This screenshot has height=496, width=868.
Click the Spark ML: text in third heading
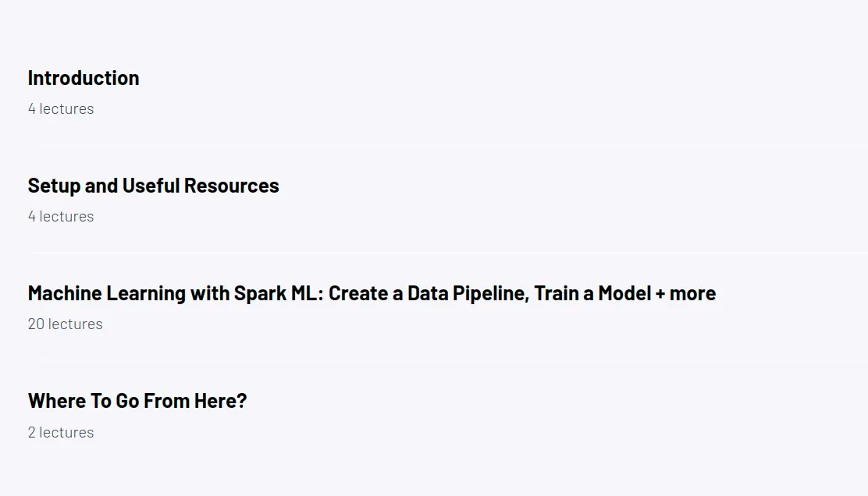coord(279,293)
